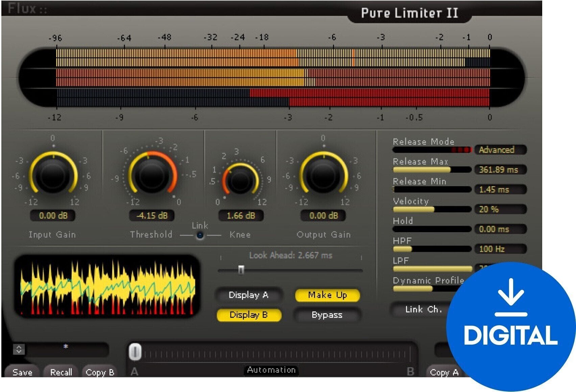
Task: Click the Velocity slider bar
Action: click(x=432, y=210)
